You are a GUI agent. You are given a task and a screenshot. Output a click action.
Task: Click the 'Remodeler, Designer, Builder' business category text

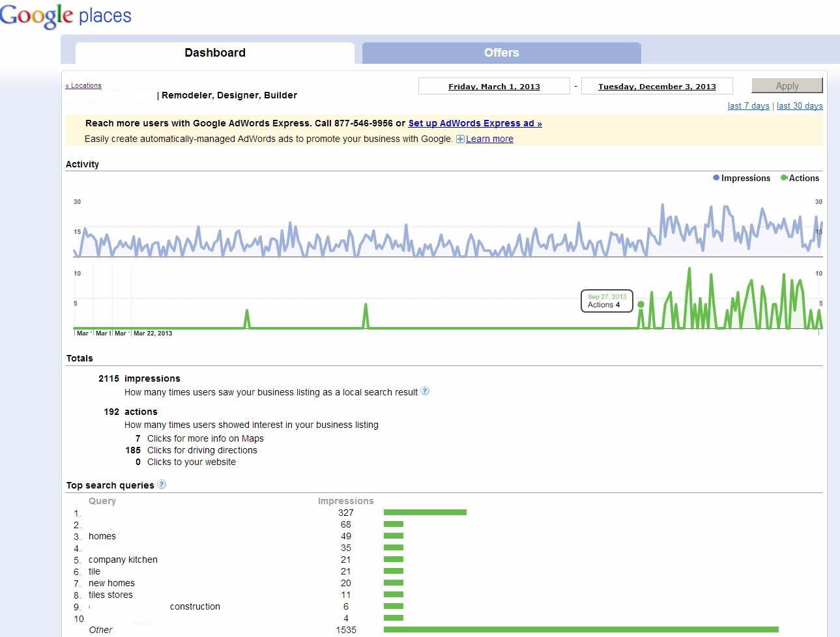229,95
